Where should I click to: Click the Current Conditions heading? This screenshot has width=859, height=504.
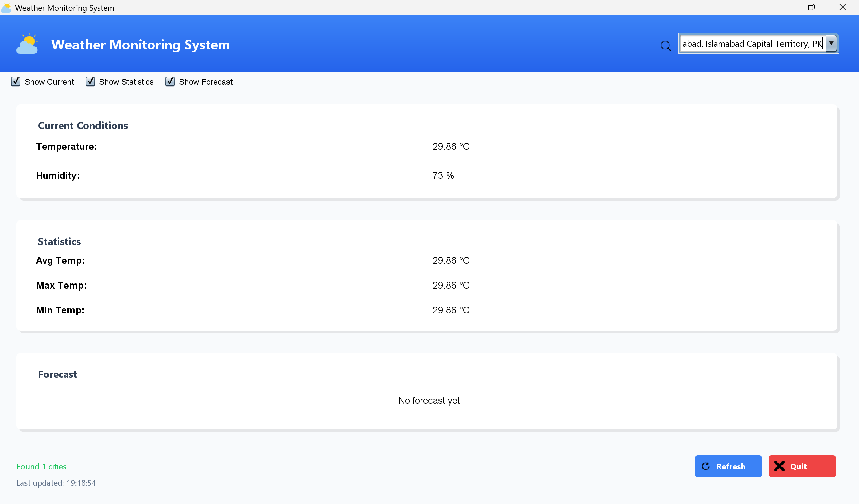click(83, 125)
